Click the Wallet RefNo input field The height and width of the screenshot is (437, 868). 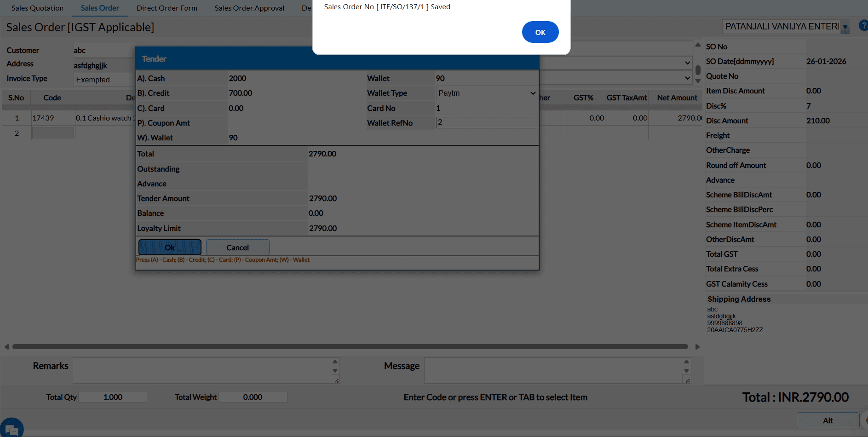(x=487, y=122)
